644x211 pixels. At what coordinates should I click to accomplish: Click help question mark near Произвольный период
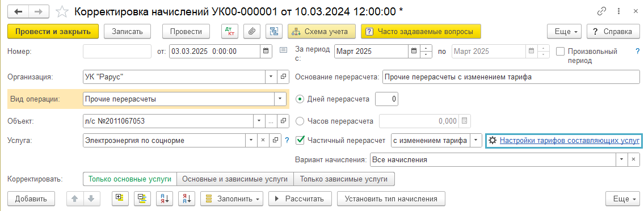tap(637, 51)
